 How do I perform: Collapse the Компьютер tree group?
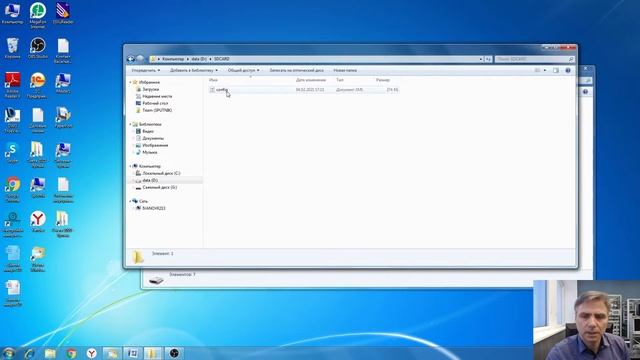(x=130, y=166)
